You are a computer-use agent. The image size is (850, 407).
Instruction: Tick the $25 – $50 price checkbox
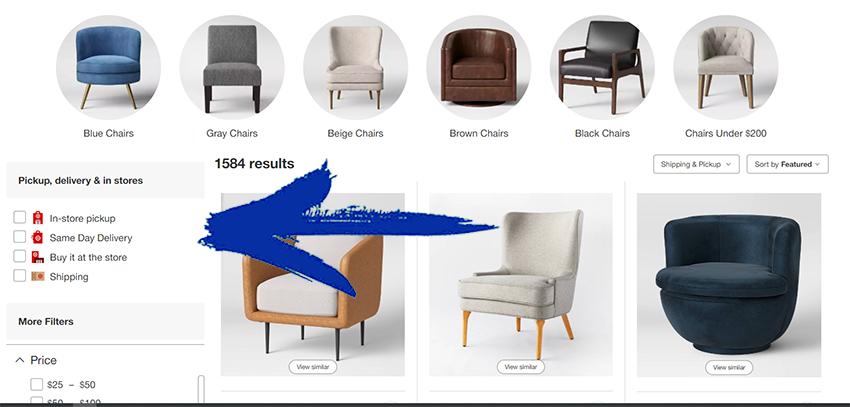click(36, 384)
